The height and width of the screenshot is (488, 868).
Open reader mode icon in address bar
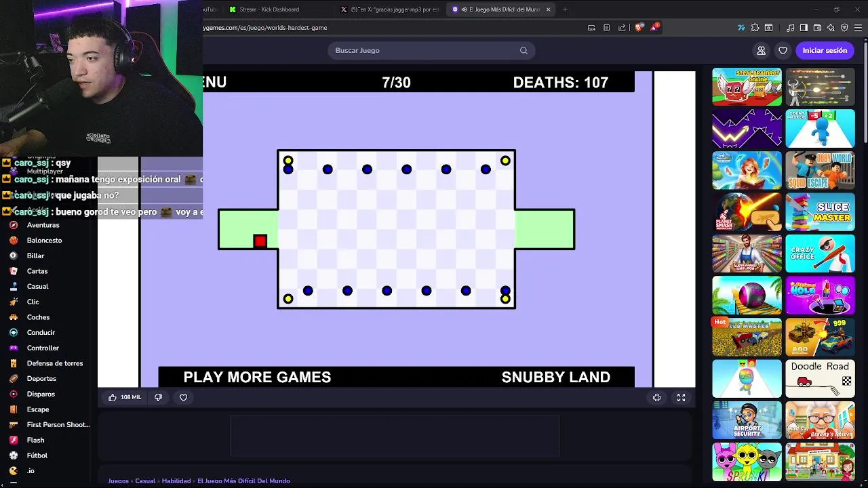click(x=606, y=28)
